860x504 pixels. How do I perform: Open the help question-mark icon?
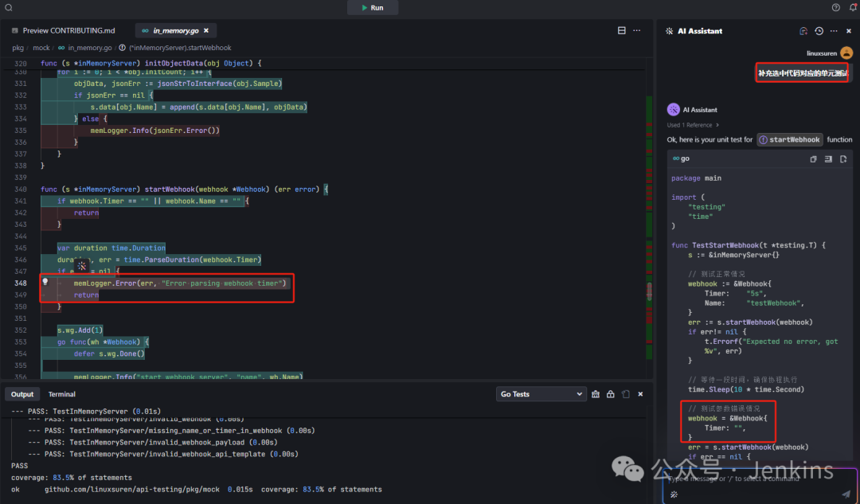click(836, 8)
